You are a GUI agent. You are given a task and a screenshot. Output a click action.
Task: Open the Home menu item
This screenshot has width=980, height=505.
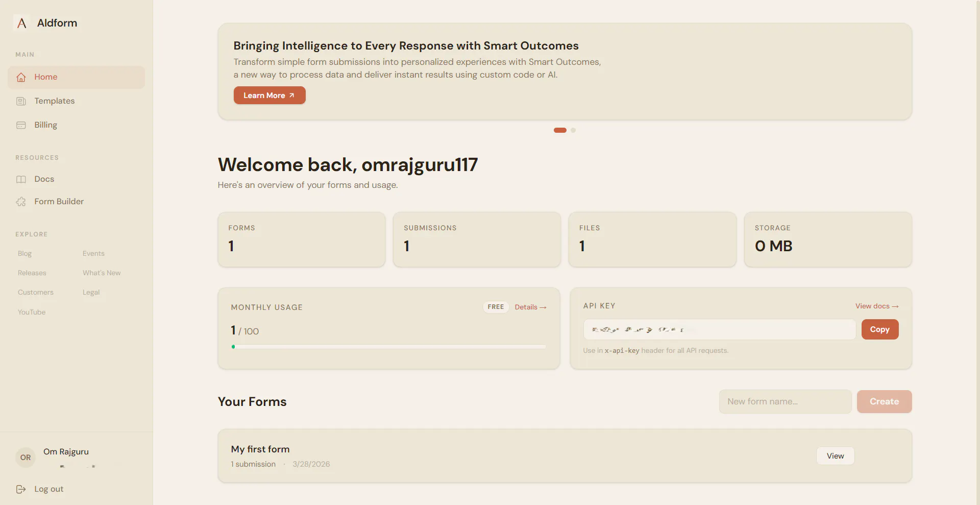pyautogui.click(x=77, y=77)
